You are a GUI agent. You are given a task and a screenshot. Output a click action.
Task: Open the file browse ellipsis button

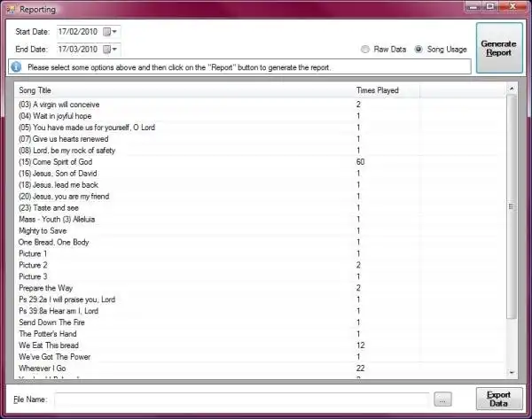[x=442, y=400]
